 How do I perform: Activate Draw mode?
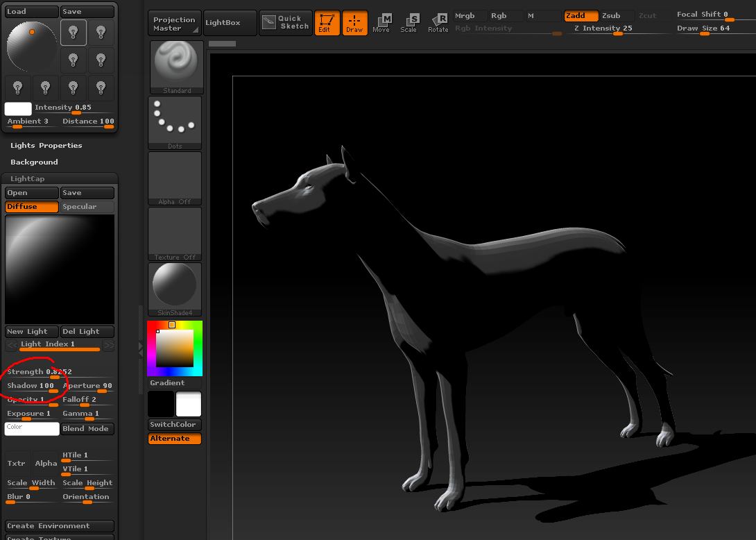[354, 23]
